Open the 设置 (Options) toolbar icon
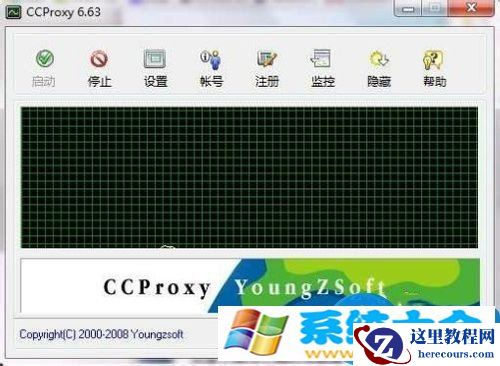Viewport: 500px width, 366px height. point(155,59)
